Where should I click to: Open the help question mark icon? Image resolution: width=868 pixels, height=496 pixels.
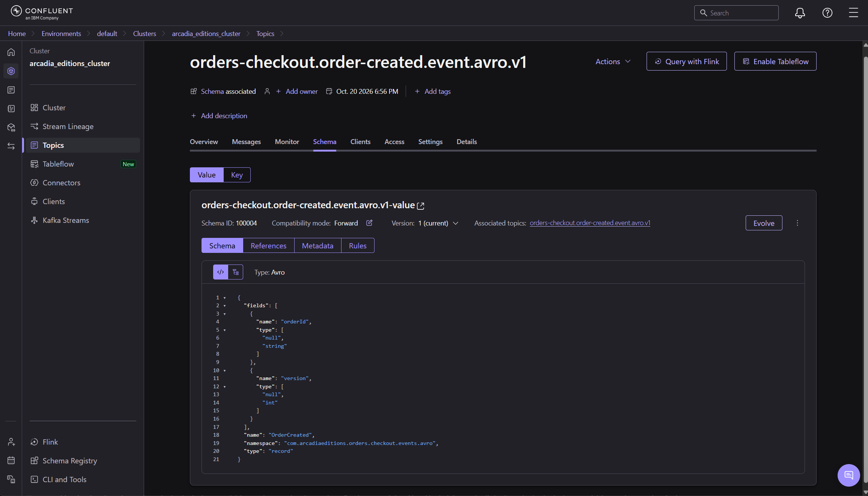[827, 13]
